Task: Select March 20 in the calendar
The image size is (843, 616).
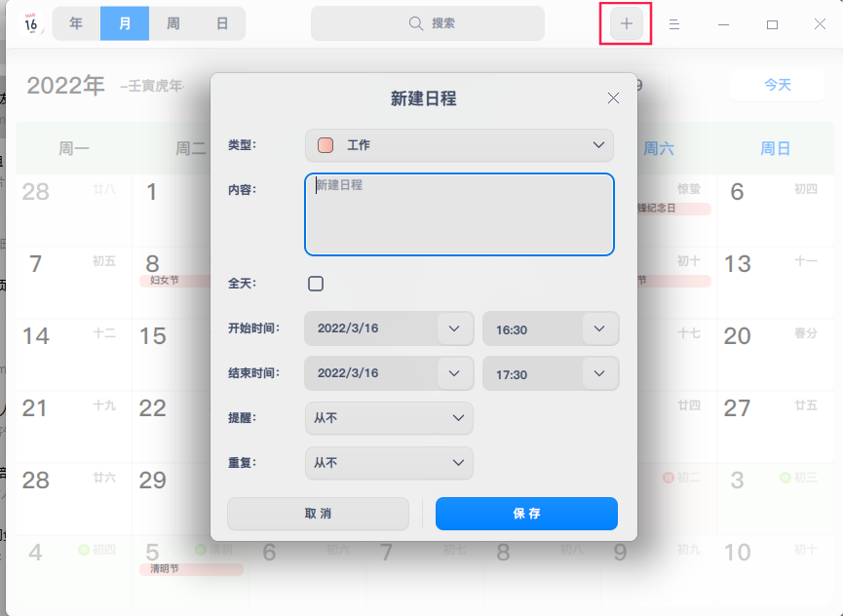Action: [x=775, y=354]
